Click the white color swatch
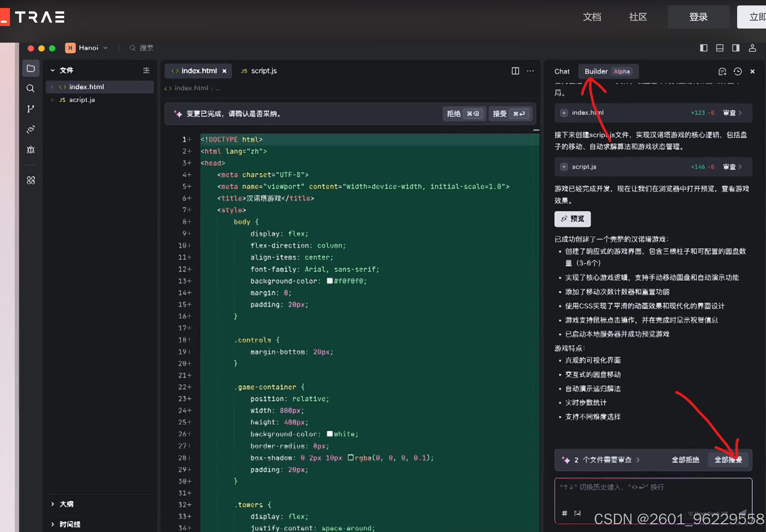766x532 pixels. [329, 434]
